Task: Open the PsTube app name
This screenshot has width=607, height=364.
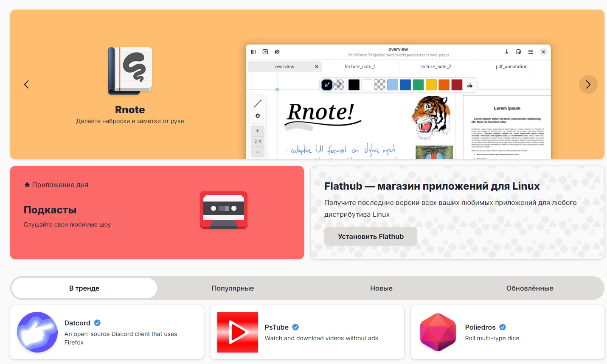Action: pyautogui.click(x=277, y=327)
